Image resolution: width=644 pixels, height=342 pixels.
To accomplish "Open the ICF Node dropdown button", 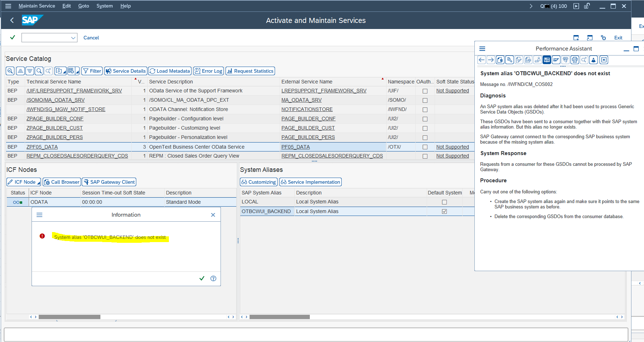I will point(24,182).
